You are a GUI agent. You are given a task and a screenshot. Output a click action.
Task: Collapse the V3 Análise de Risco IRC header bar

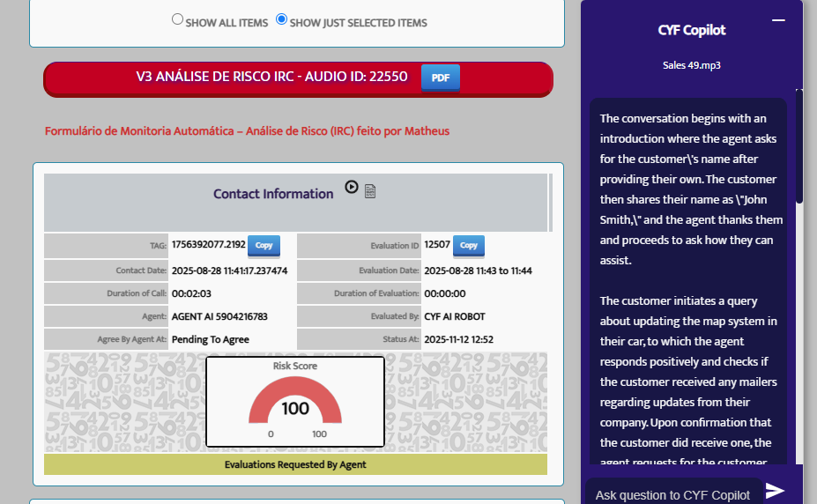click(271, 78)
